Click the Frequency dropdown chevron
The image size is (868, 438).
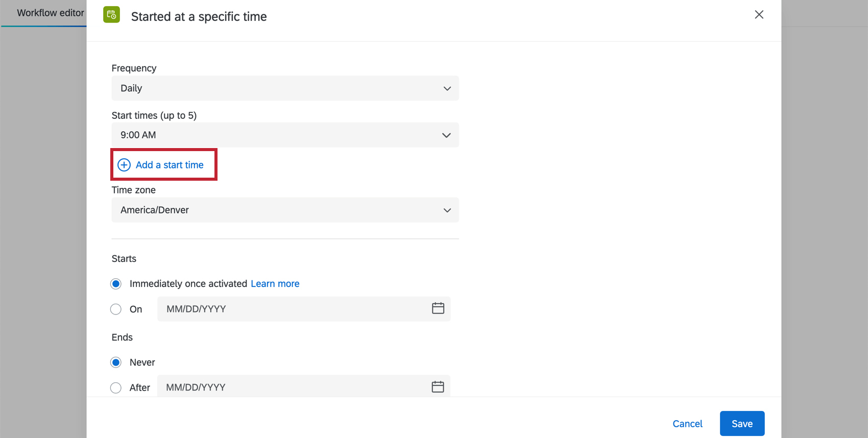pos(447,88)
